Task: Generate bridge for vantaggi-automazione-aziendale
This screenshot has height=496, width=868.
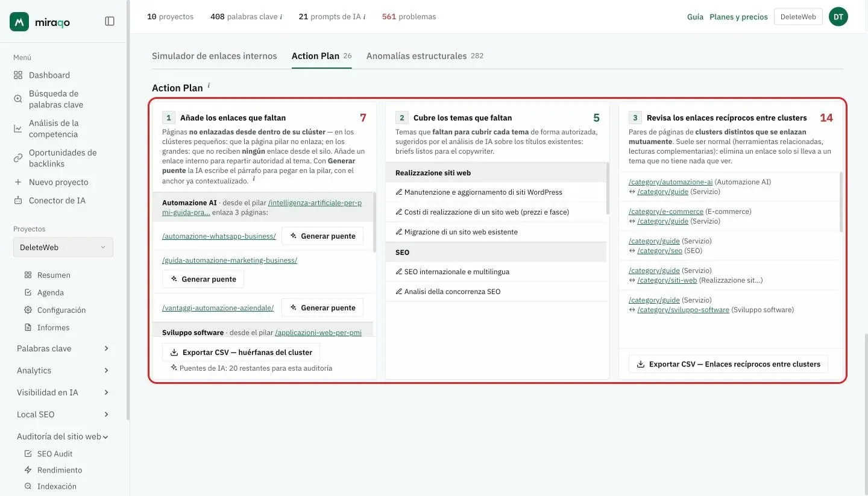Action: point(322,308)
